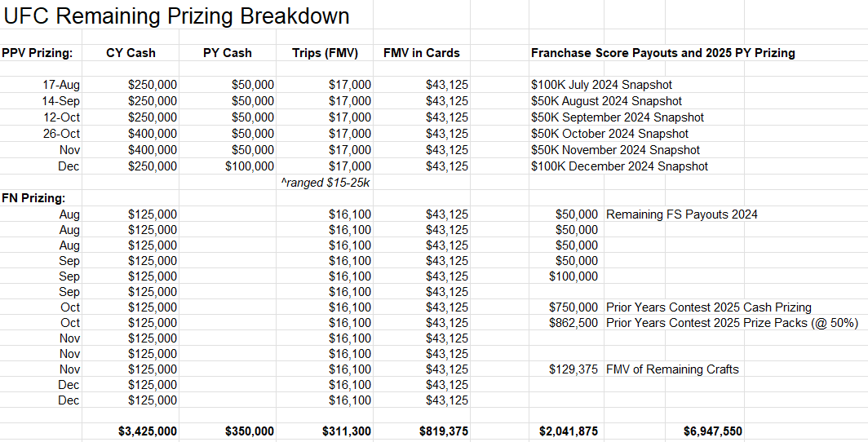Click the $129,375 value cell

point(573,369)
